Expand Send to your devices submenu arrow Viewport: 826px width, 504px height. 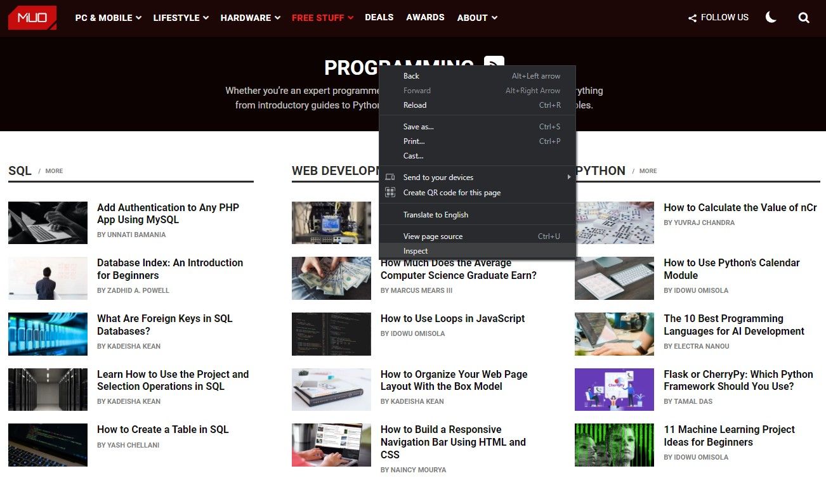tap(569, 178)
